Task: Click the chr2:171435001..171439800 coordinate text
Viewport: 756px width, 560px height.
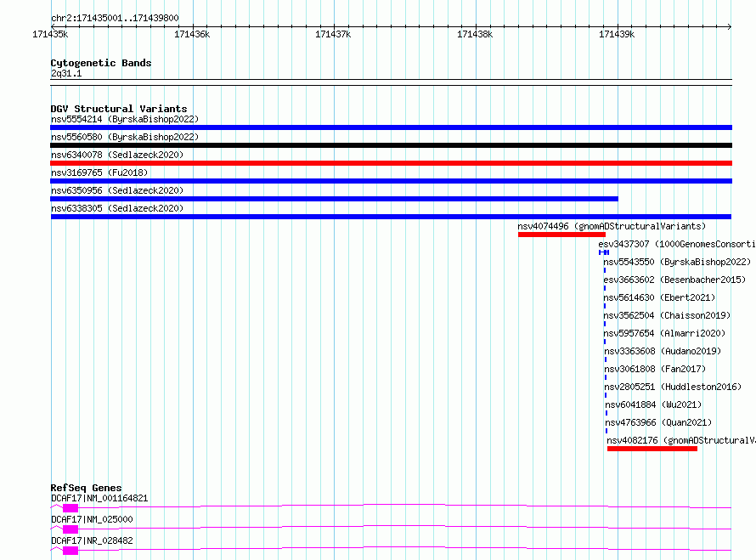Action: [115, 18]
